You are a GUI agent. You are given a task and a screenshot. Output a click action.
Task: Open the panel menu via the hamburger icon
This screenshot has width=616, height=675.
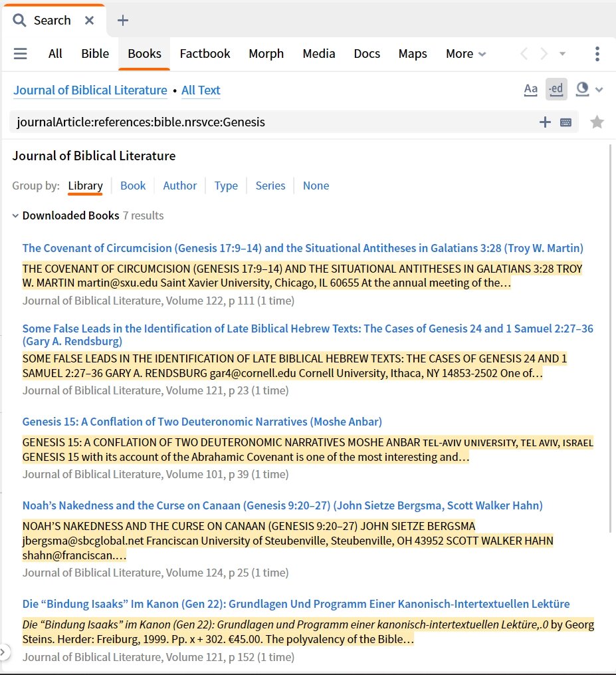pos(20,54)
